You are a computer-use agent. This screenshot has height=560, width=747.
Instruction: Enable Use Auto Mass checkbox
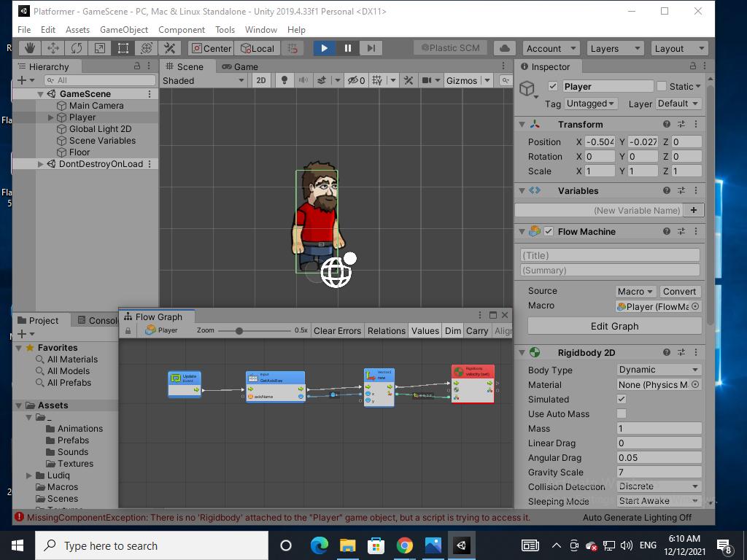[x=622, y=414]
